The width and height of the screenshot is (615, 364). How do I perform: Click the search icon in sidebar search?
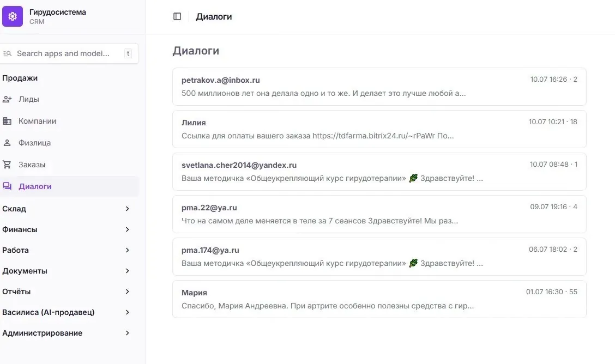pyautogui.click(x=8, y=54)
